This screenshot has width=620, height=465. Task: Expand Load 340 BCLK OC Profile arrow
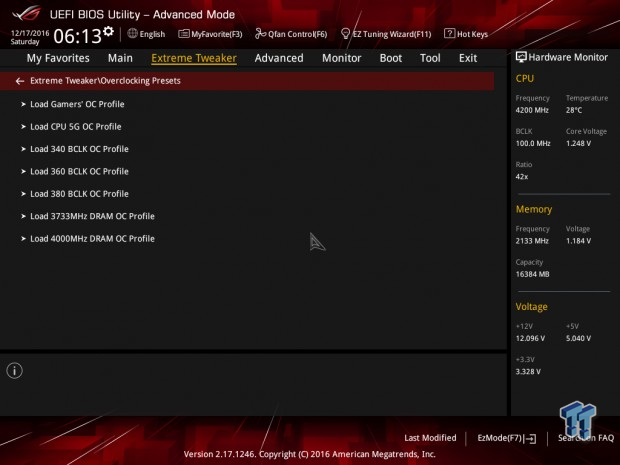[23, 149]
